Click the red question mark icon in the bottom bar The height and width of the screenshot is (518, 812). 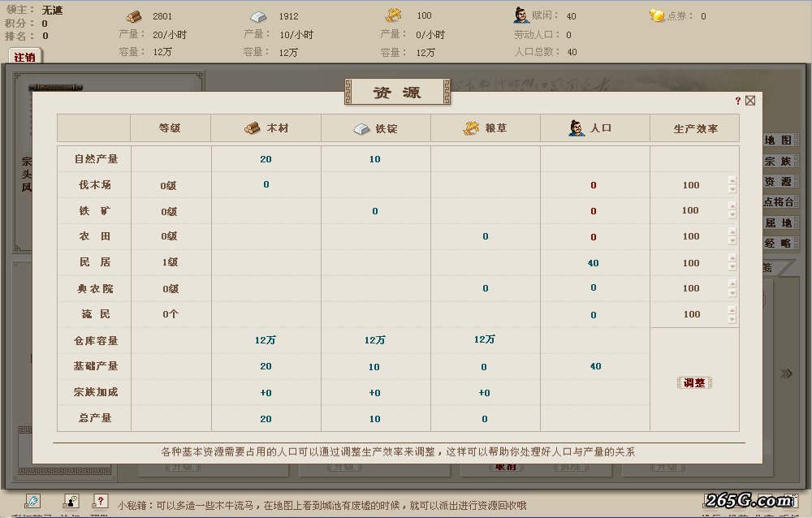click(x=100, y=501)
